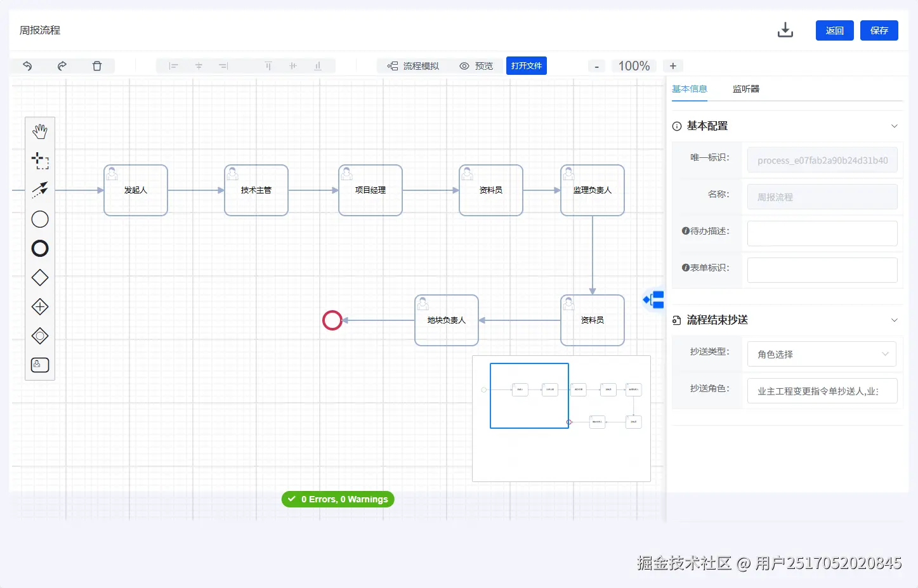The height and width of the screenshot is (588, 918).
Task: Click the download icon near 保存
Action: pos(785,30)
